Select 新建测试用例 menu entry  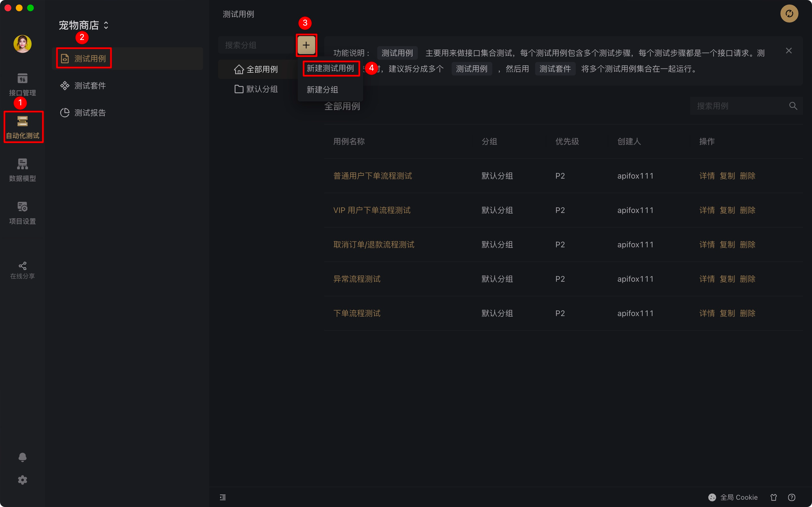(330, 68)
